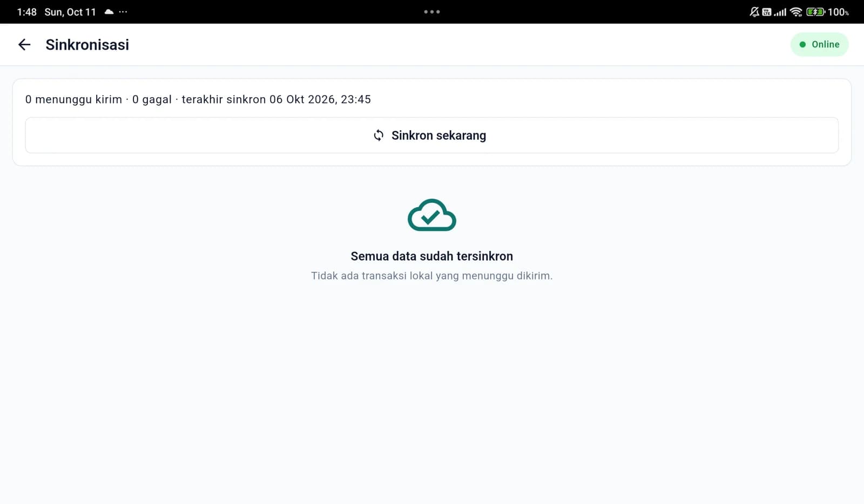Tap the date Sun, Oct 11
Screen dimensions: 864x504
(x=70, y=12)
